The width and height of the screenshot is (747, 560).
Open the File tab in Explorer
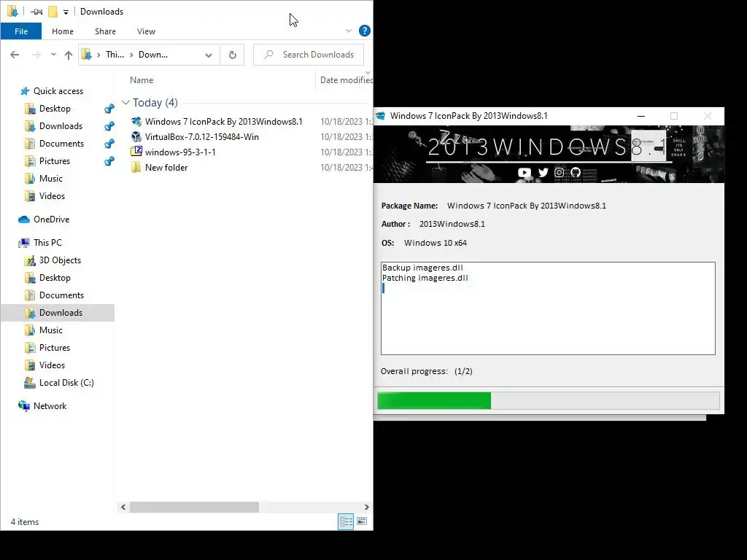point(21,31)
